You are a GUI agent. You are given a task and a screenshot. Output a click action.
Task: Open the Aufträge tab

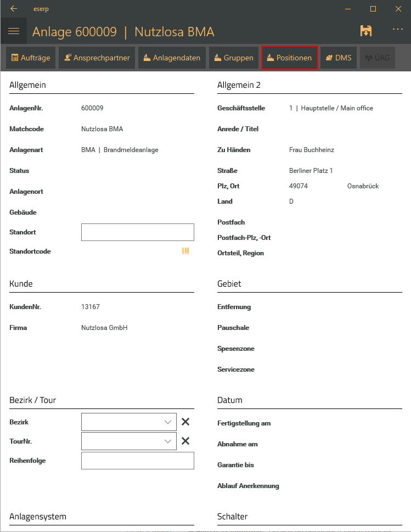(x=31, y=58)
